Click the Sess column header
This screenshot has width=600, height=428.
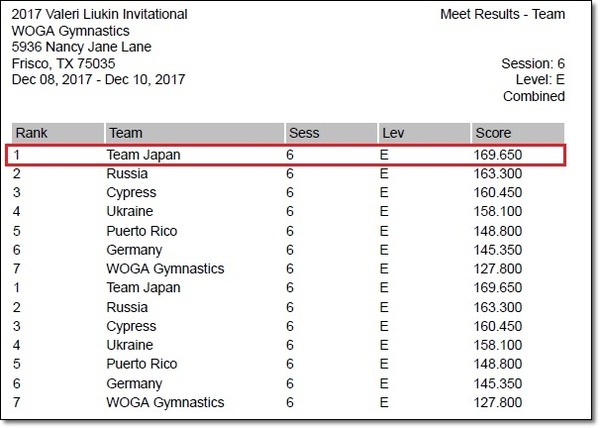click(x=331, y=133)
